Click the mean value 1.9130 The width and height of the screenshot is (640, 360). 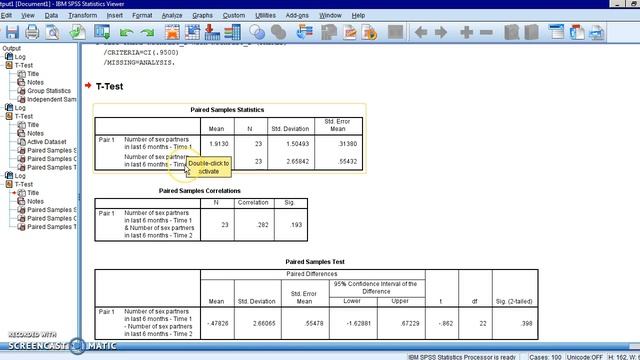pyautogui.click(x=219, y=144)
